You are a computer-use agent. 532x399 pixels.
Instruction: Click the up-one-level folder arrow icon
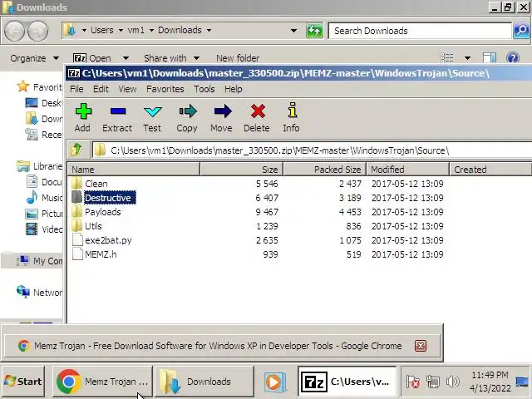coord(76,150)
